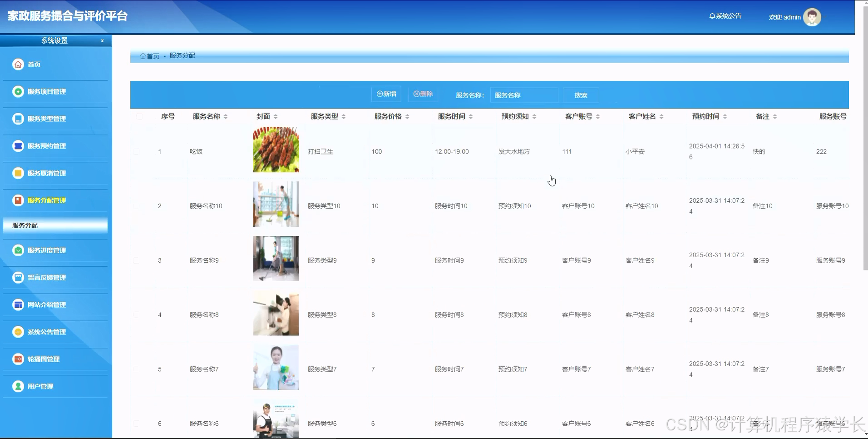Click the 服务分配管理 sidebar icon
The image size is (868, 439).
(18, 200)
